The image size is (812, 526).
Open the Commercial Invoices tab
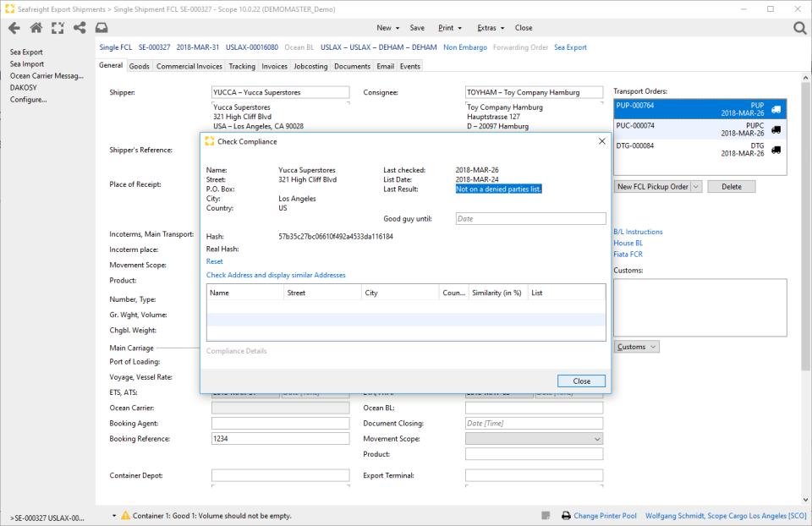(x=189, y=66)
